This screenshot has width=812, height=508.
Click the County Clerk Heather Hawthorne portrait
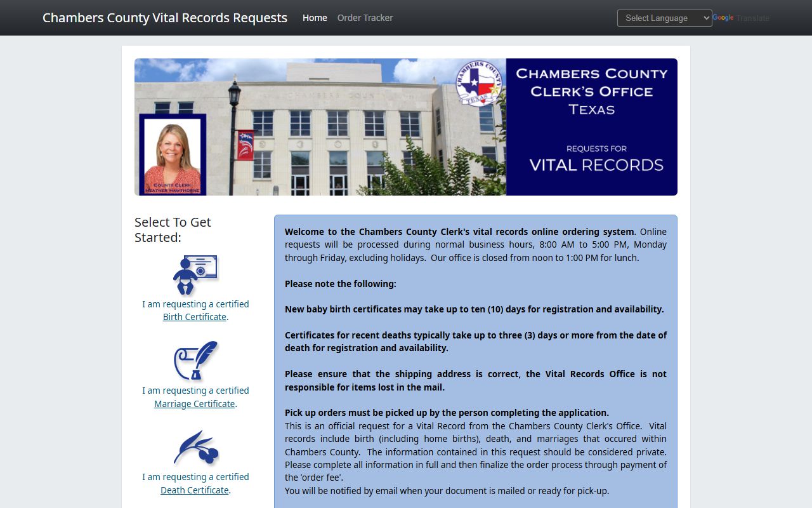tap(173, 155)
